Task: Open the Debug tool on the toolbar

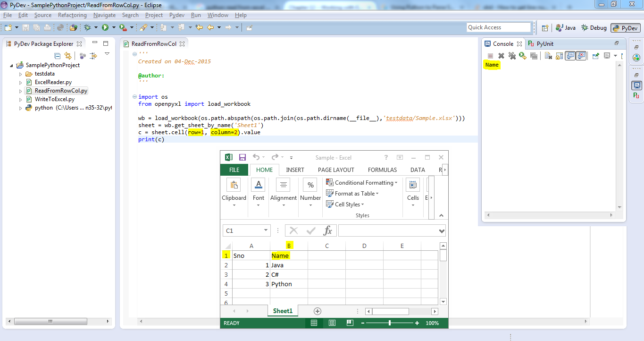Action: [87, 28]
